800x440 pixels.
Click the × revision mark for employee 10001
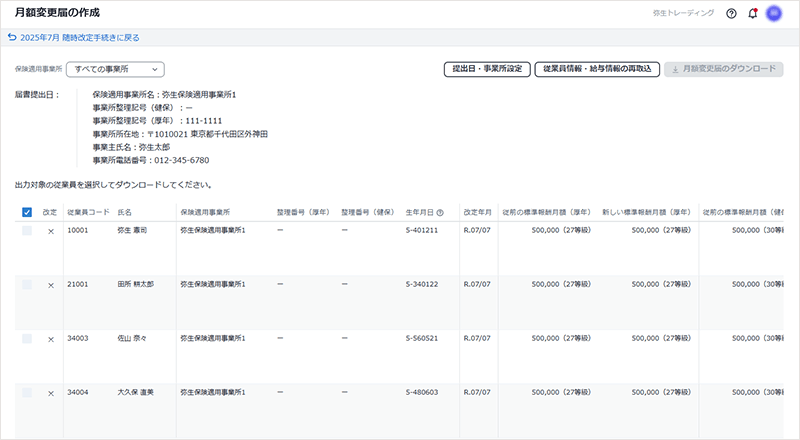pyautogui.click(x=50, y=231)
